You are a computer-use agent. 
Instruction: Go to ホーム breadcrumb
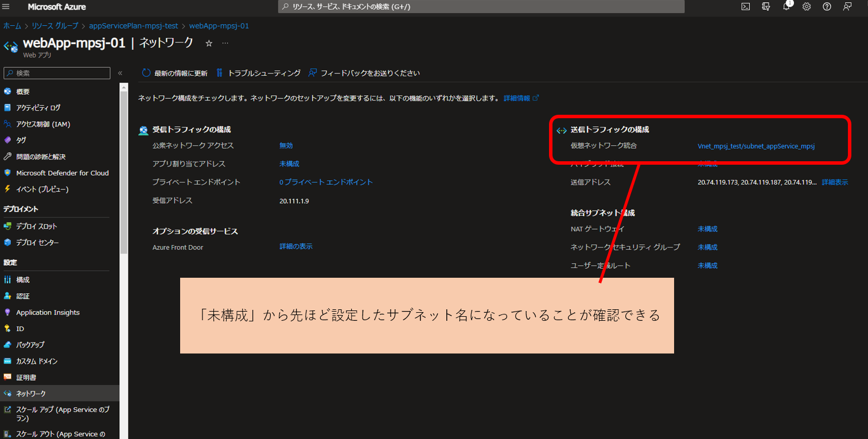pyautogui.click(x=12, y=26)
